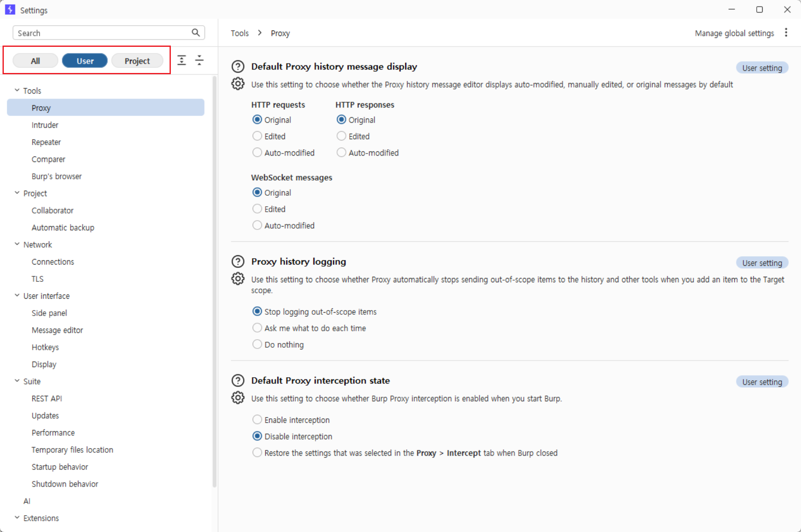Collapse the User interface tree section
The height and width of the screenshot is (532, 801).
click(x=17, y=295)
